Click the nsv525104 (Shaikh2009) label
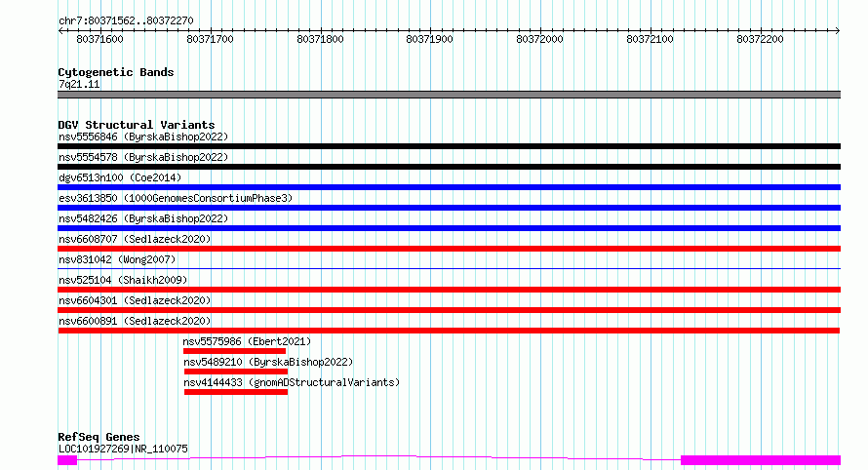Screen dimensions: 868x470 [x=123, y=280]
